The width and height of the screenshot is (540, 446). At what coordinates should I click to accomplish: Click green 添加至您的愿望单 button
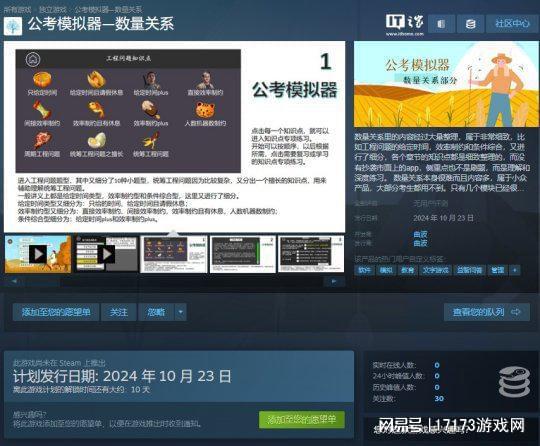pos(302,419)
